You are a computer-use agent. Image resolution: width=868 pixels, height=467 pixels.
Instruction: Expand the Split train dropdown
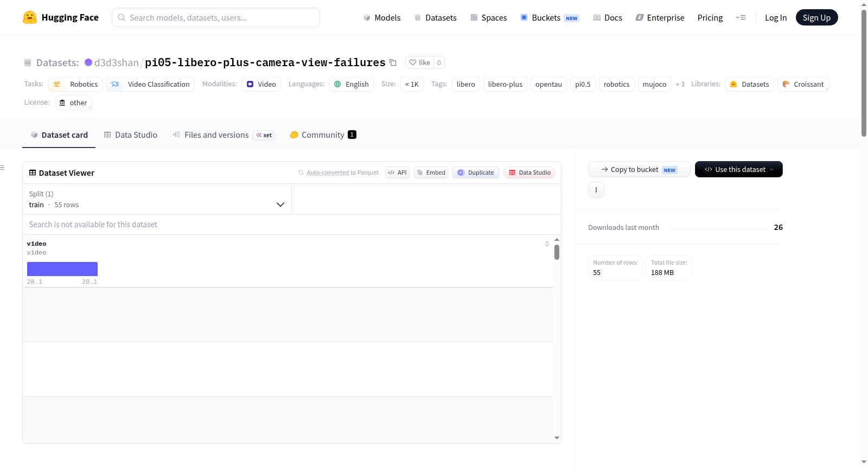pos(157,199)
